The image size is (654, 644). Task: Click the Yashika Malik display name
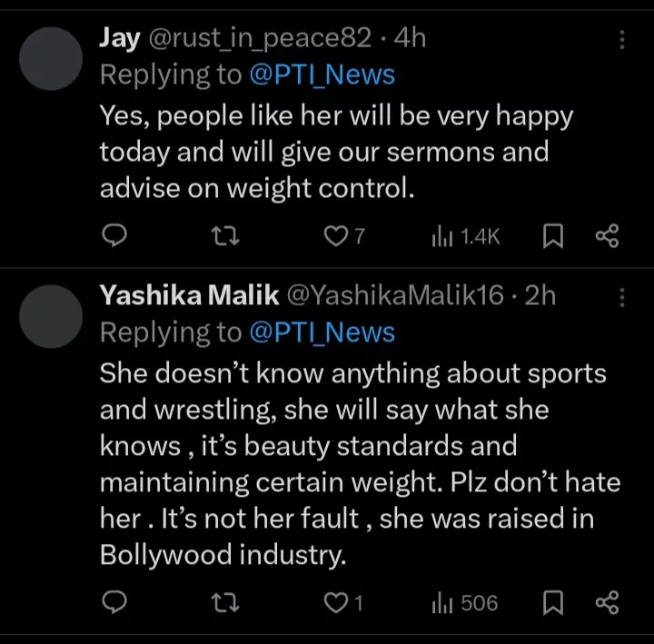tap(188, 295)
